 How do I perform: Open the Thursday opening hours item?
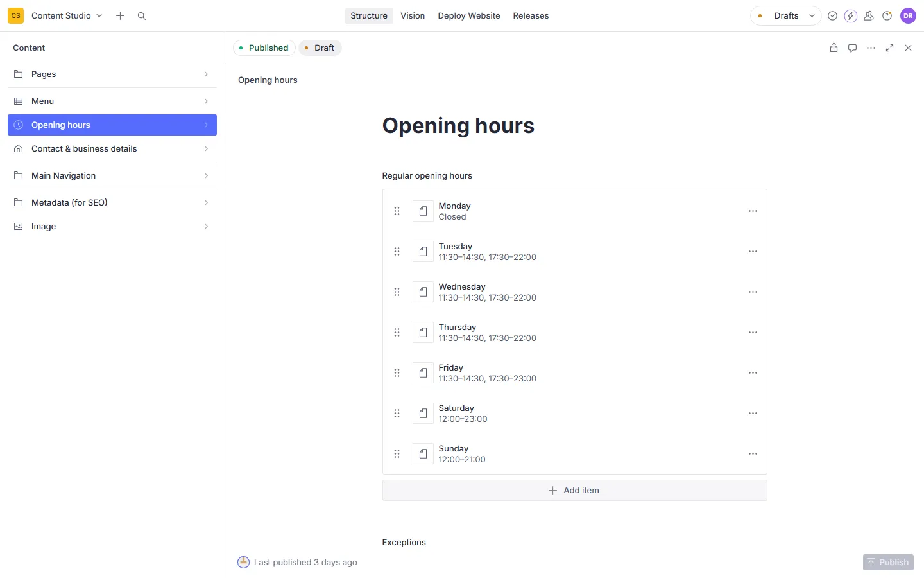click(x=574, y=333)
